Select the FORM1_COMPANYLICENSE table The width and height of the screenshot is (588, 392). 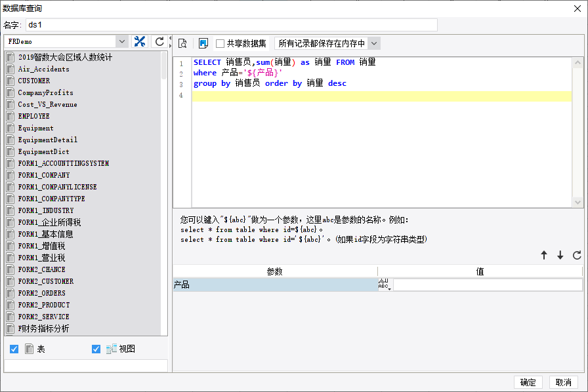[x=57, y=187]
